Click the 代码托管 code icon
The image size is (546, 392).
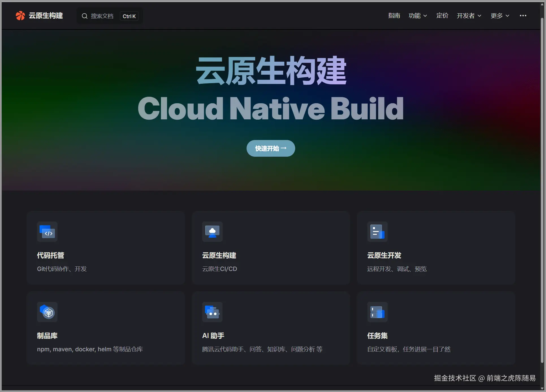(x=47, y=232)
